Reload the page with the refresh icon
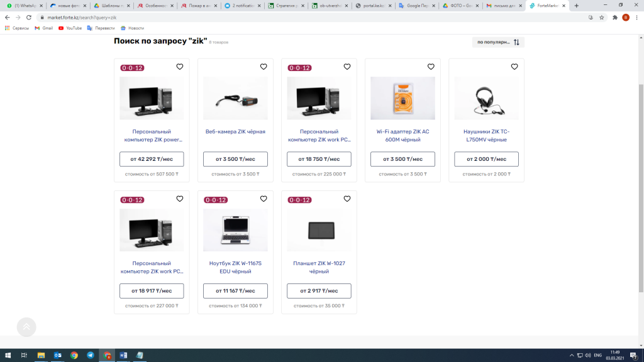The width and height of the screenshot is (644, 362). pyautogui.click(x=28, y=18)
